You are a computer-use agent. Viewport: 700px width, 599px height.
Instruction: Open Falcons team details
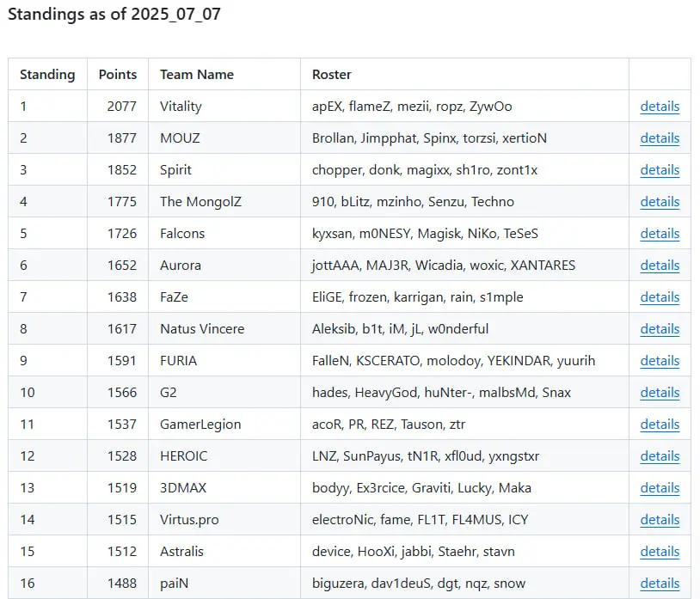660,234
